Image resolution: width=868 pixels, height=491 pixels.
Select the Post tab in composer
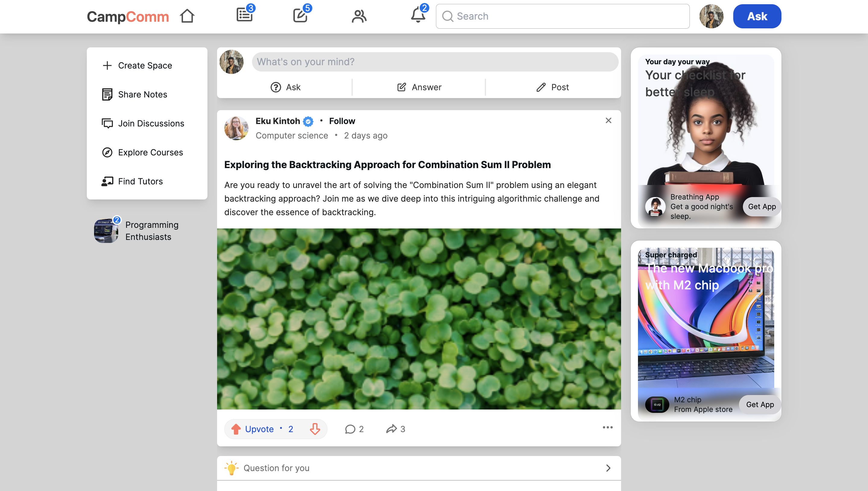(553, 87)
